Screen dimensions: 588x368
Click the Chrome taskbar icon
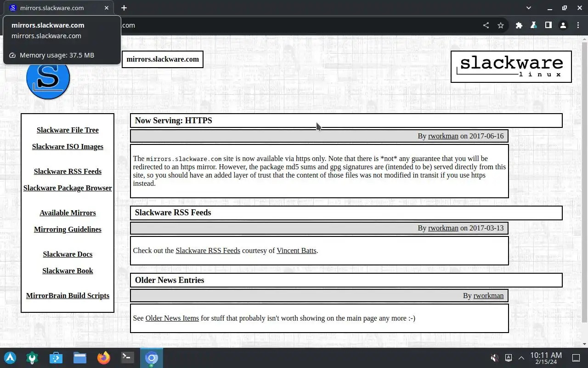tap(152, 358)
